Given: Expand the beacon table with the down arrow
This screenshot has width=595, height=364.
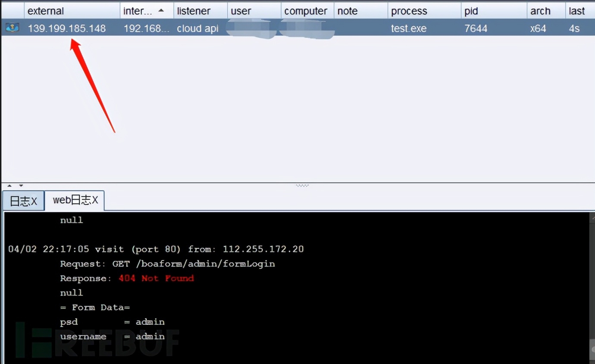Looking at the screenshot, I should click(21, 186).
